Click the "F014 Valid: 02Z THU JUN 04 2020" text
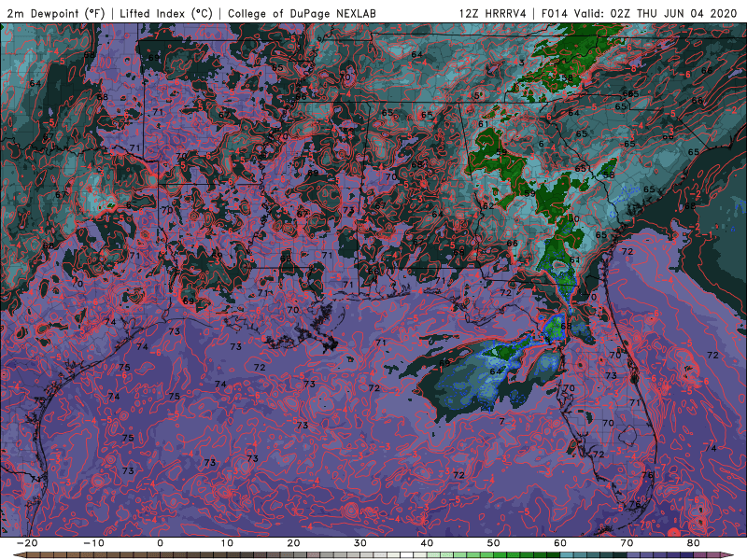Screen dimensions: 747x560 639,14
